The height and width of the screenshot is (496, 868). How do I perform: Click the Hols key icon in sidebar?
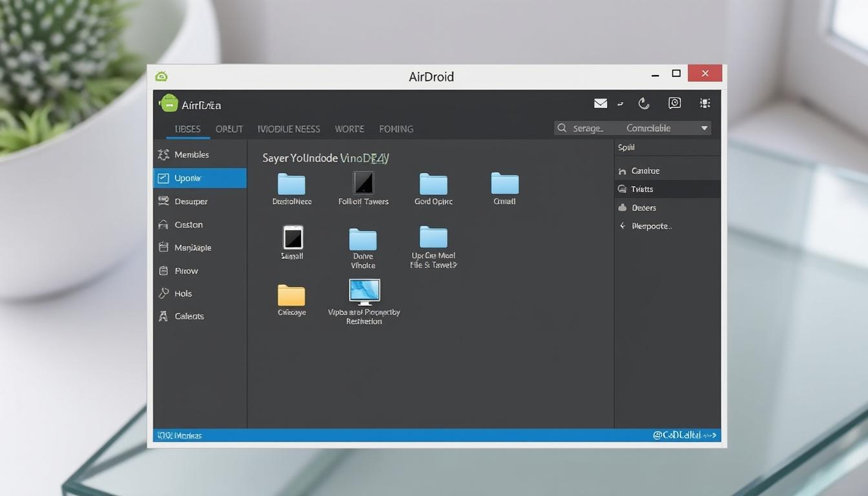163,293
